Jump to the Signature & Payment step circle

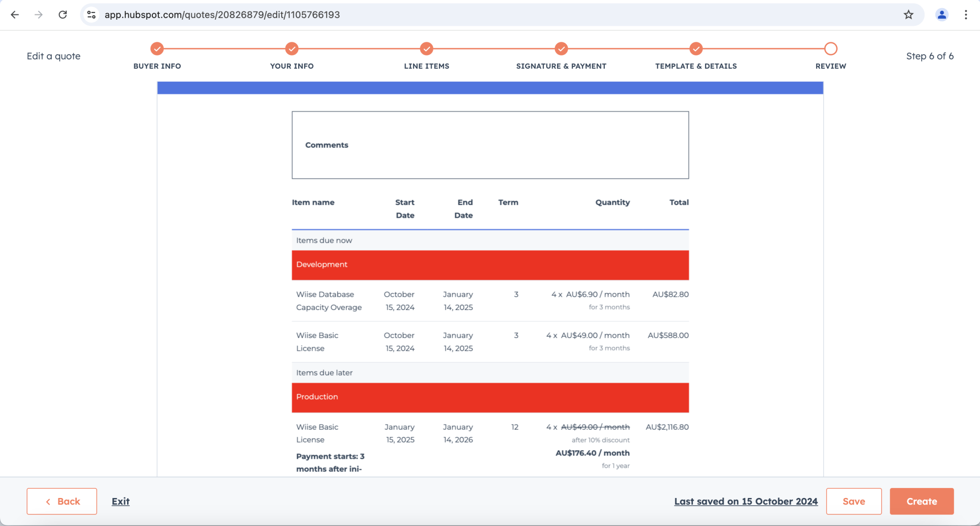coord(561,49)
